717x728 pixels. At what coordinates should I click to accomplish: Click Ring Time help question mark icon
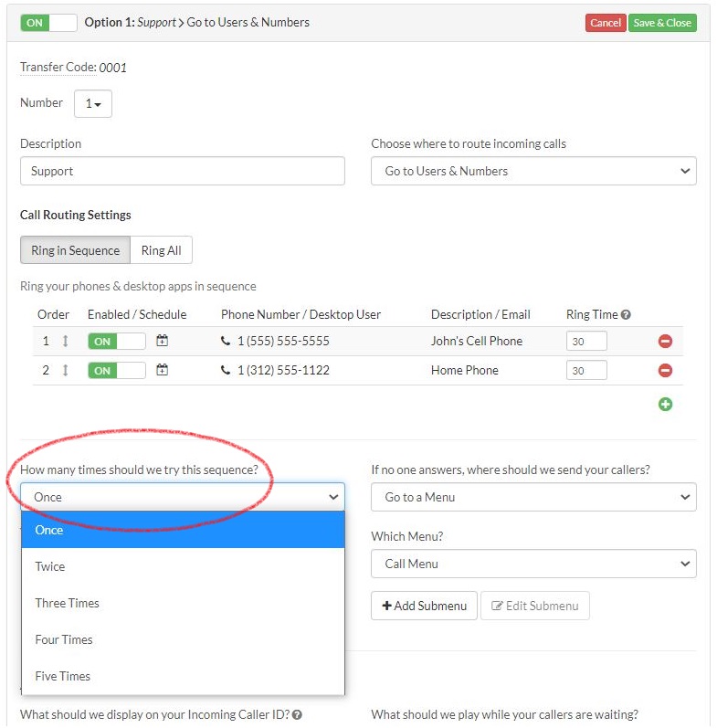click(x=626, y=314)
